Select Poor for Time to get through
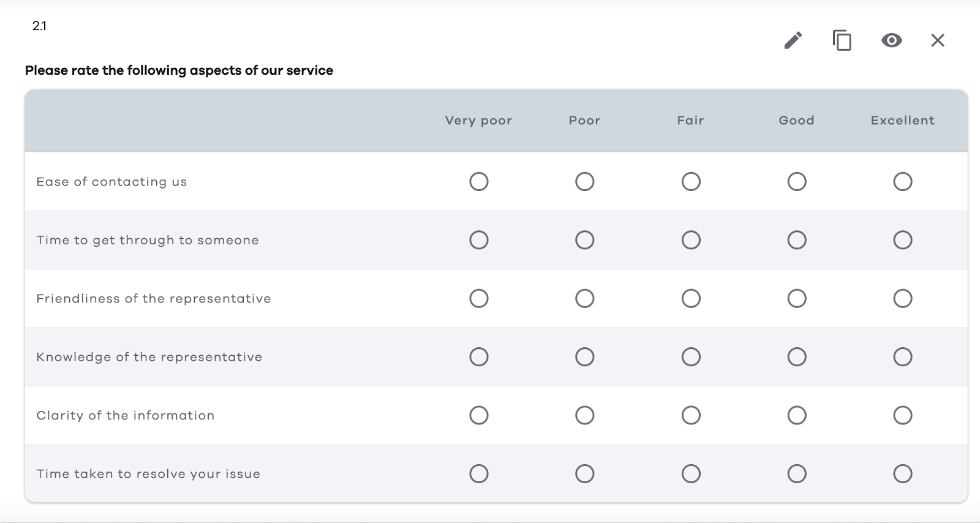Image resolution: width=980 pixels, height=523 pixels. 585,240
